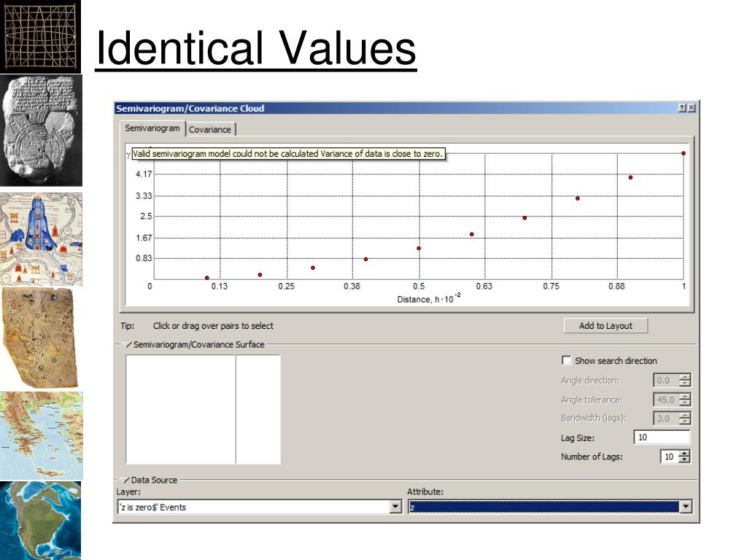Click the highlighted z attribute field
This screenshot has height=560, width=747.
point(544,507)
